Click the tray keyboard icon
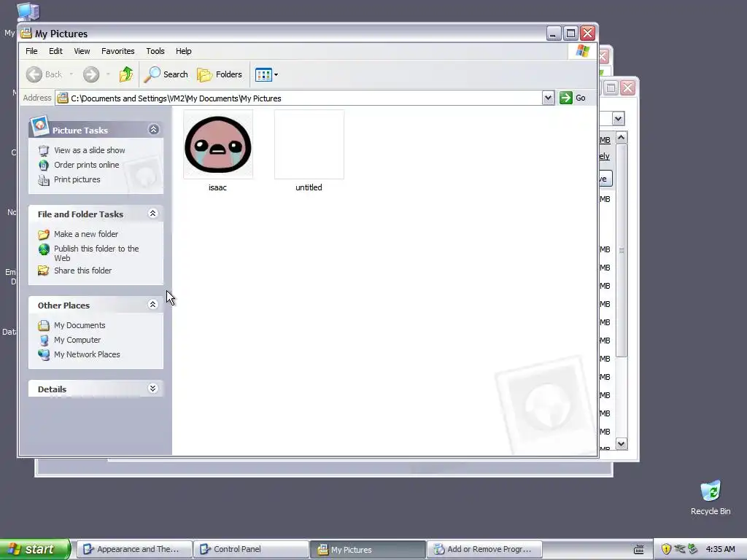This screenshot has width=747, height=560. point(639,550)
